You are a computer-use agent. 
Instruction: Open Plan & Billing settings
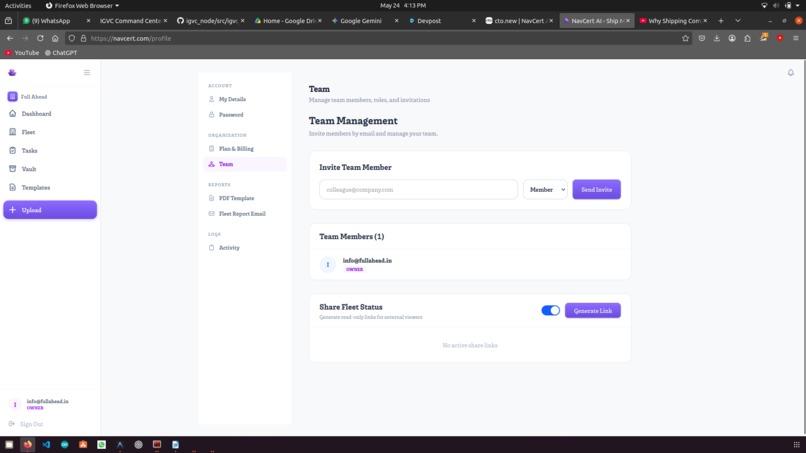(245, 149)
